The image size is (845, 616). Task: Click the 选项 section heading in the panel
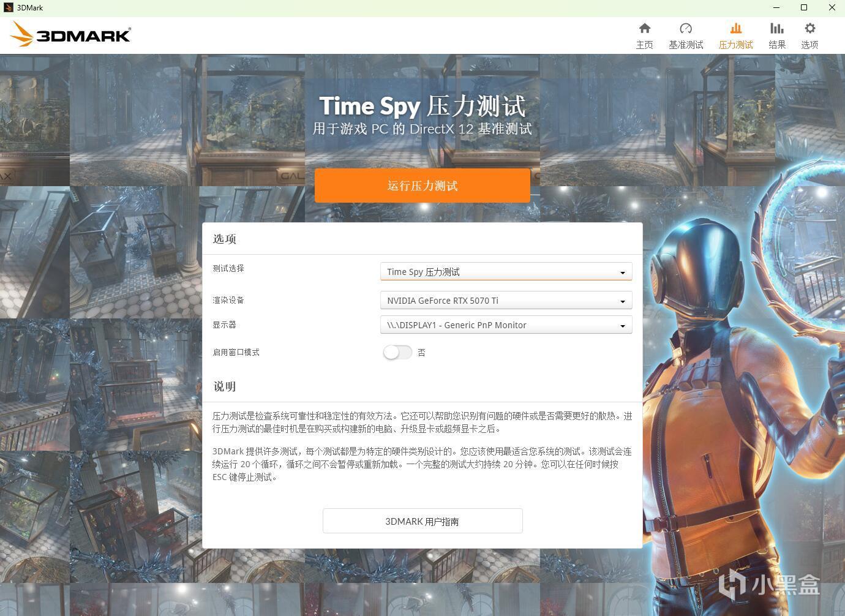click(225, 239)
